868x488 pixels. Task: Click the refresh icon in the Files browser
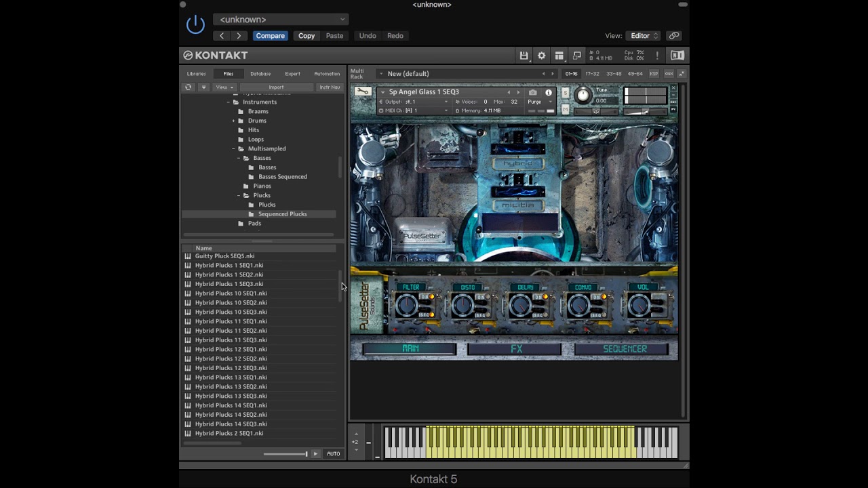point(189,87)
